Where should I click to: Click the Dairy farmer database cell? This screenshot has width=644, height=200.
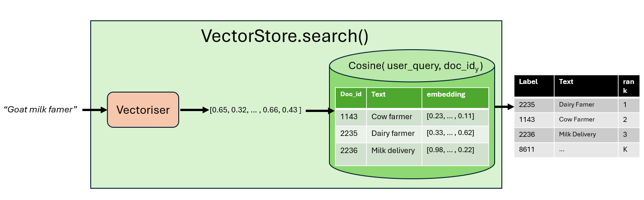[393, 133]
